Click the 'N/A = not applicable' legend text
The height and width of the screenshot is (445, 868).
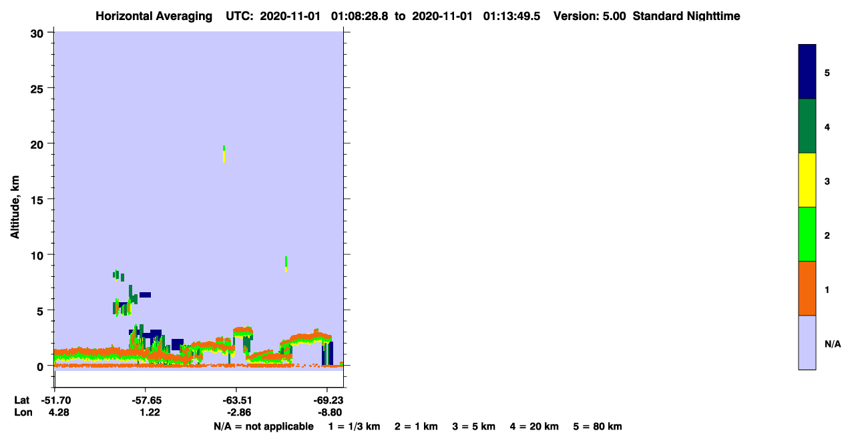pos(263,426)
